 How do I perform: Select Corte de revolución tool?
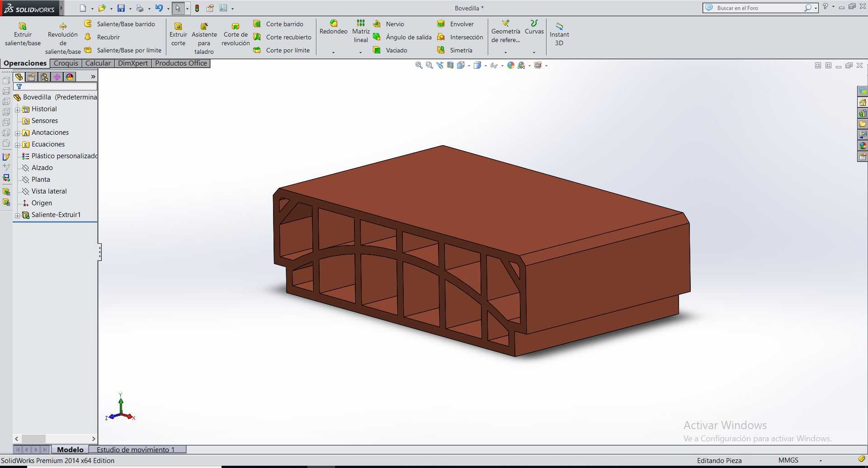tap(236, 35)
